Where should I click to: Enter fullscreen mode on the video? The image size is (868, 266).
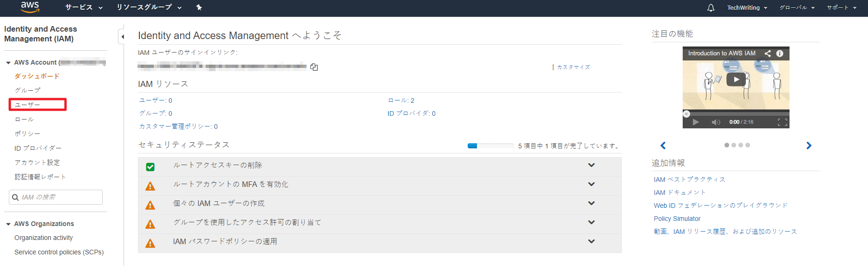[782, 122]
